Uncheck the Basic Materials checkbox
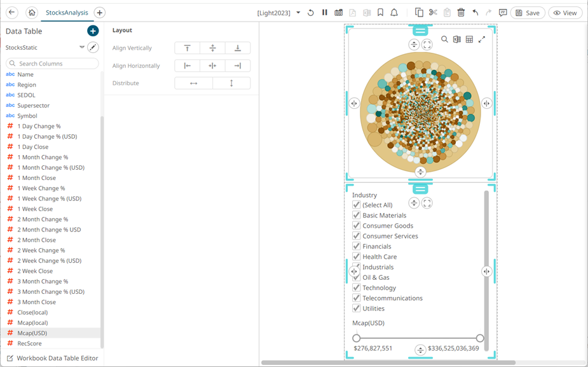 point(357,215)
